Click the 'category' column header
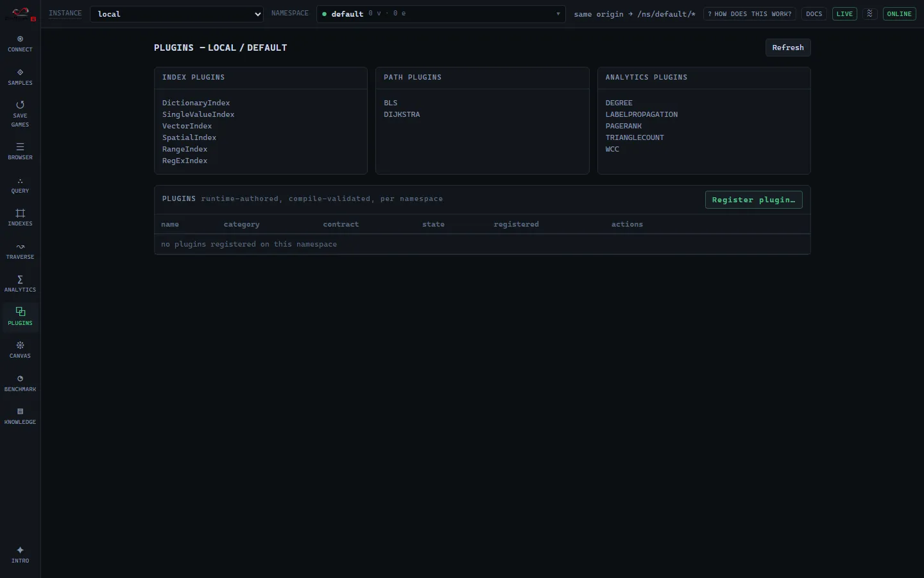 (241, 224)
